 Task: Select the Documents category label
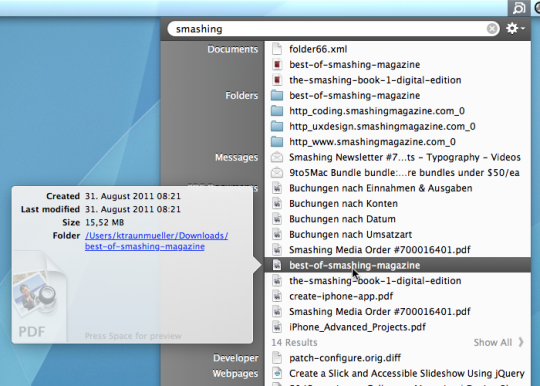pos(232,49)
